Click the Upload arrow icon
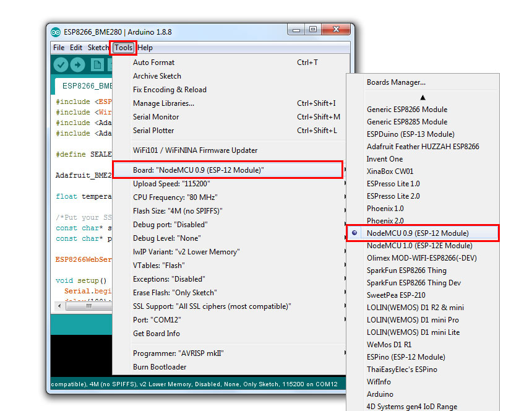This screenshot has height=411, width=532. pyautogui.click(x=78, y=64)
